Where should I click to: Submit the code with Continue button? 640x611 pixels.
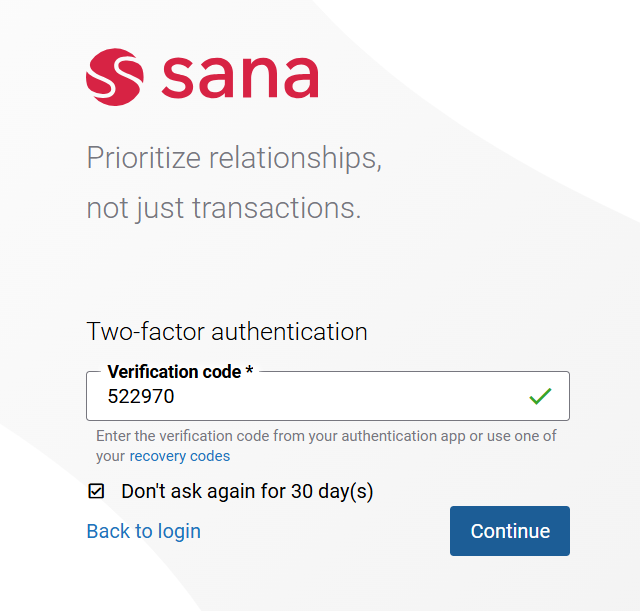pos(510,531)
